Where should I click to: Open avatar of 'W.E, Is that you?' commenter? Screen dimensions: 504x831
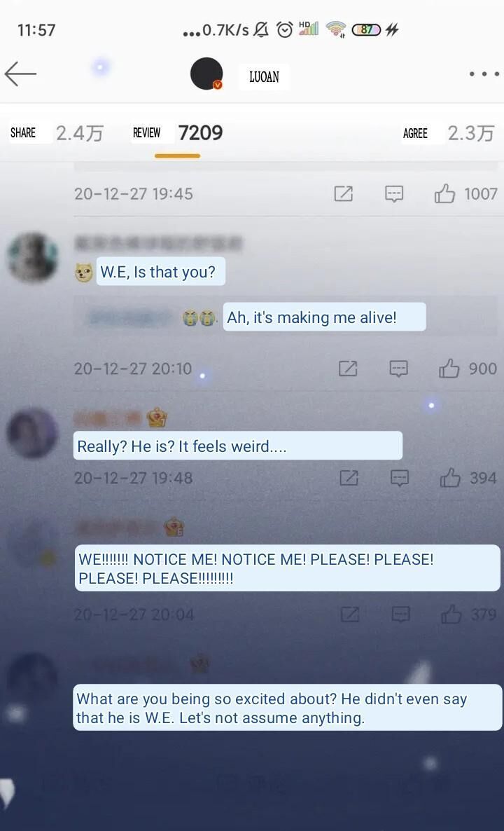point(32,258)
